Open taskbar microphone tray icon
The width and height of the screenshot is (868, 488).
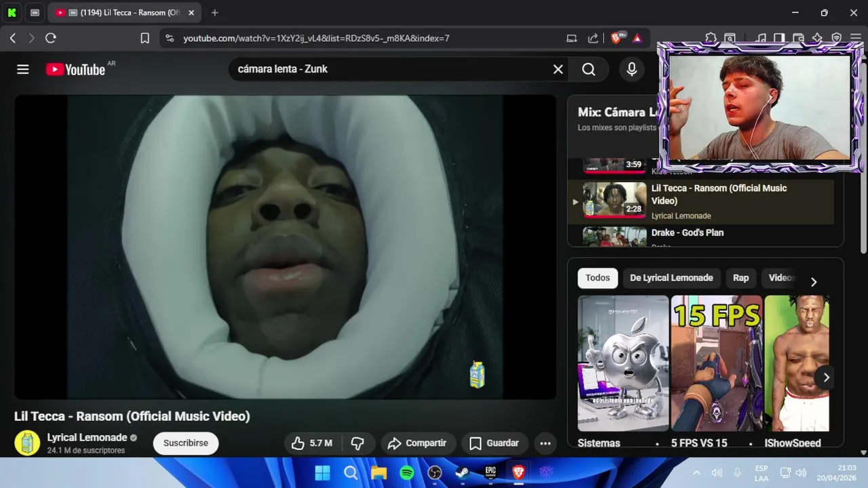point(737,473)
